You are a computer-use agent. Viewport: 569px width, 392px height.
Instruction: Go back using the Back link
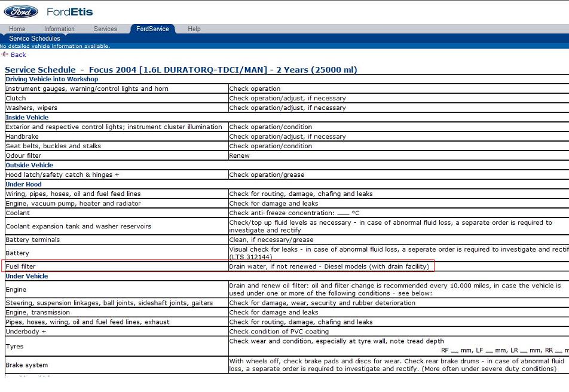coord(19,54)
